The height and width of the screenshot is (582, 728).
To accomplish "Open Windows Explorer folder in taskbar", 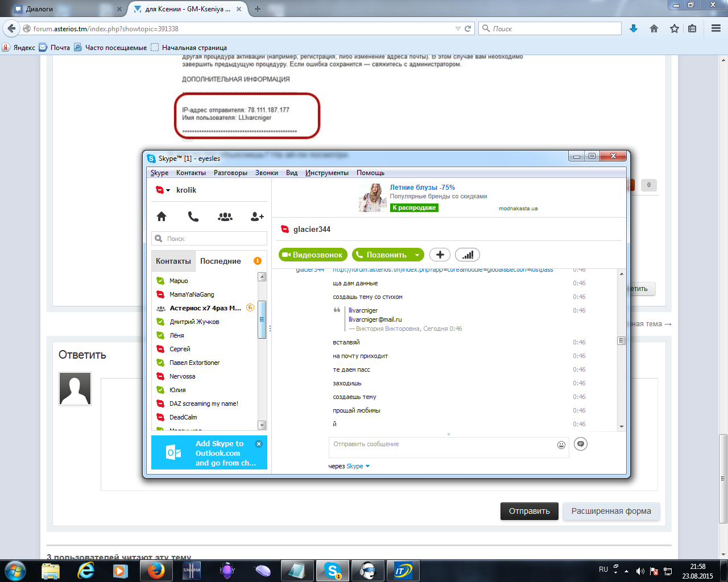I will [51, 571].
